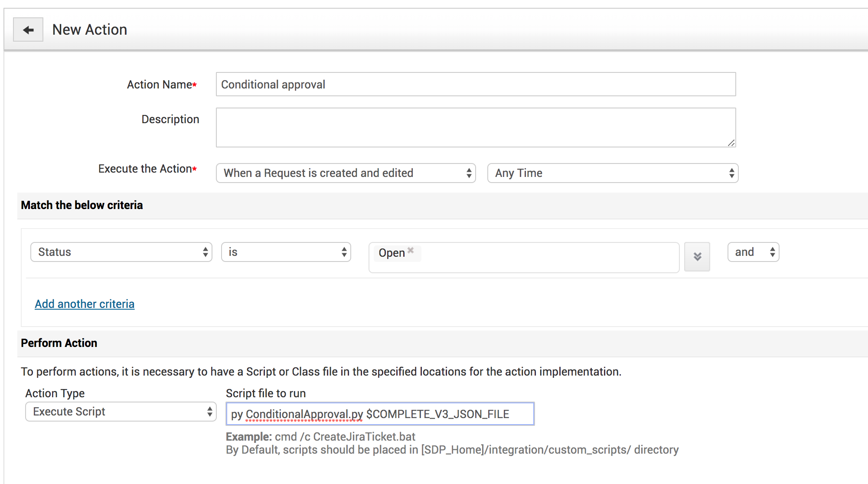Click Add another criteria link
Image resolution: width=868 pixels, height=484 pixels.
tap(85, 304)
